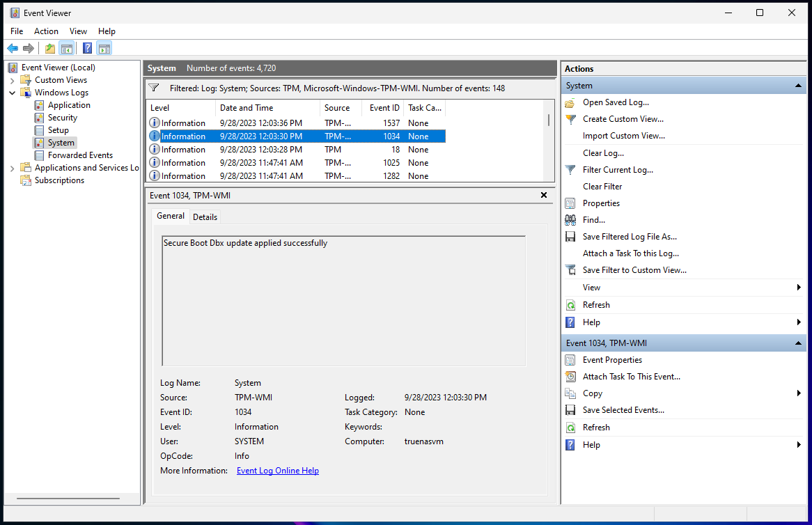Switch to the Details tab
Viewport: 812px width, 525px height.
click(x=205, y=217)
